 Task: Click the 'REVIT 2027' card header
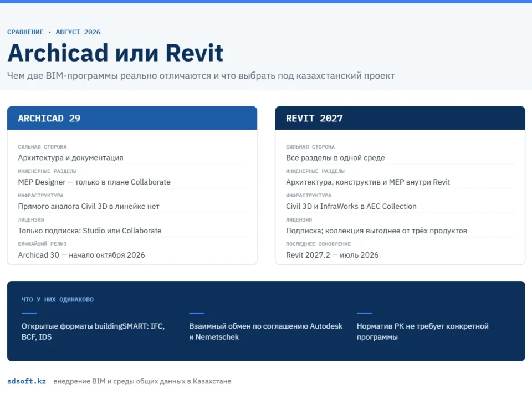(400, 118)
